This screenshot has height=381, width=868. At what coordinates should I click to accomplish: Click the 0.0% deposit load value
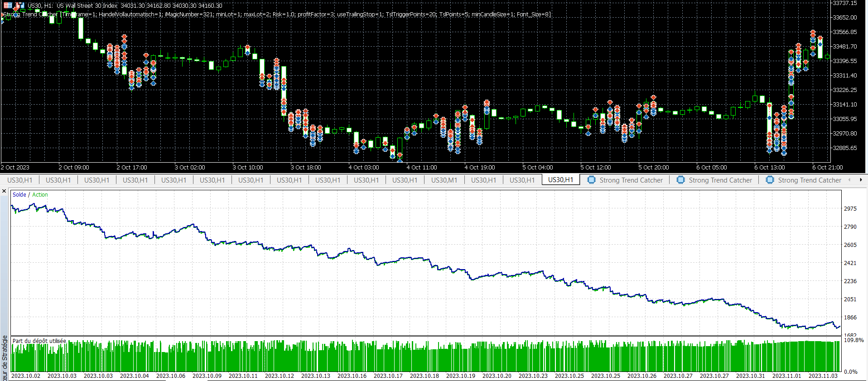(851, 372)
